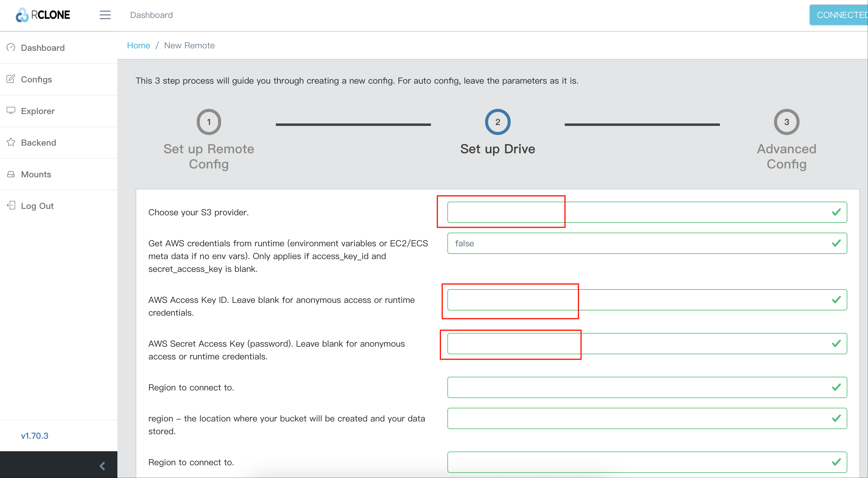
Task: Select step 2 Set up Drive circle
Action: (498, 122)
